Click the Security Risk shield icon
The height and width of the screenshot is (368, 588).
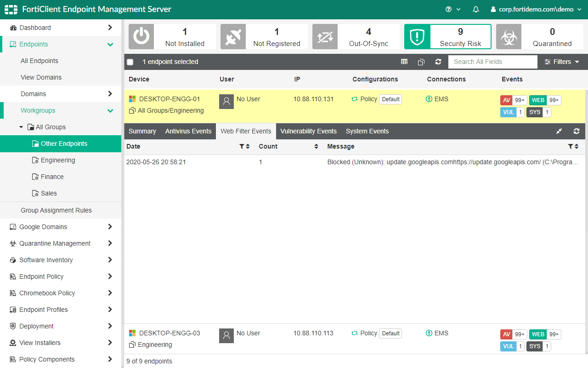point(417,37)
